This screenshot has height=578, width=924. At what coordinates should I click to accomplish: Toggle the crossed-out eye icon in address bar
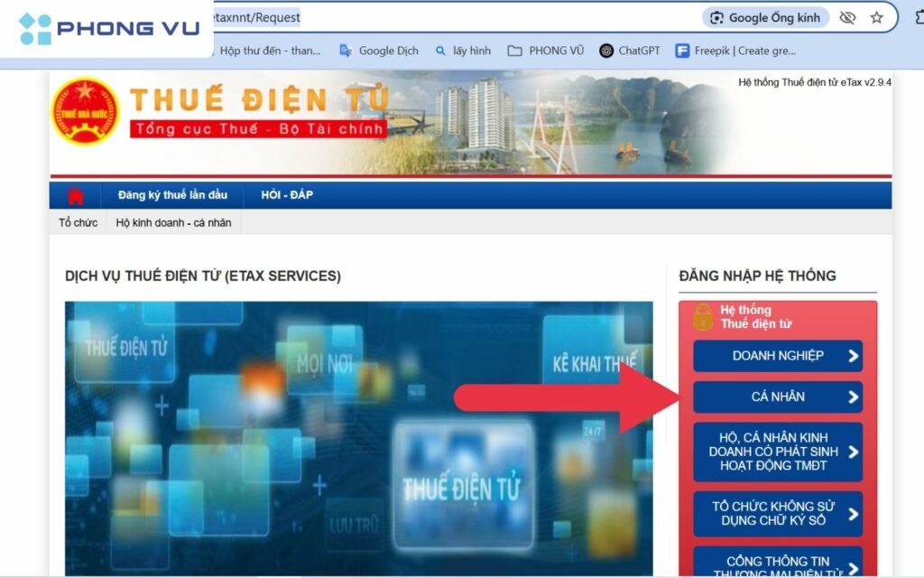pyautogui.click(x=846, y=17)
